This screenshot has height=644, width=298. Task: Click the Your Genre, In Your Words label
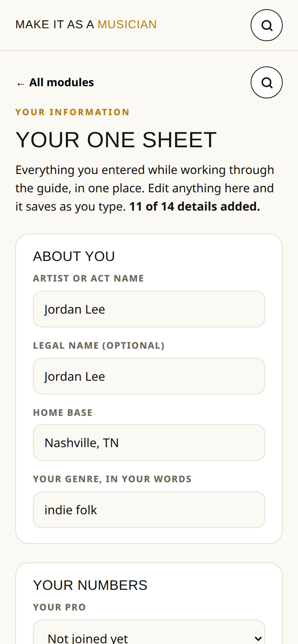112,479
